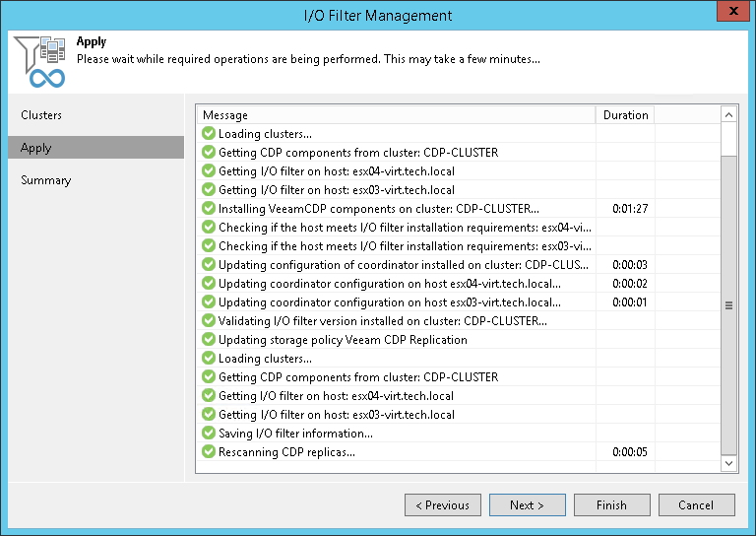
Task: Sort log by Message column header
Action: tap(394, 115)
